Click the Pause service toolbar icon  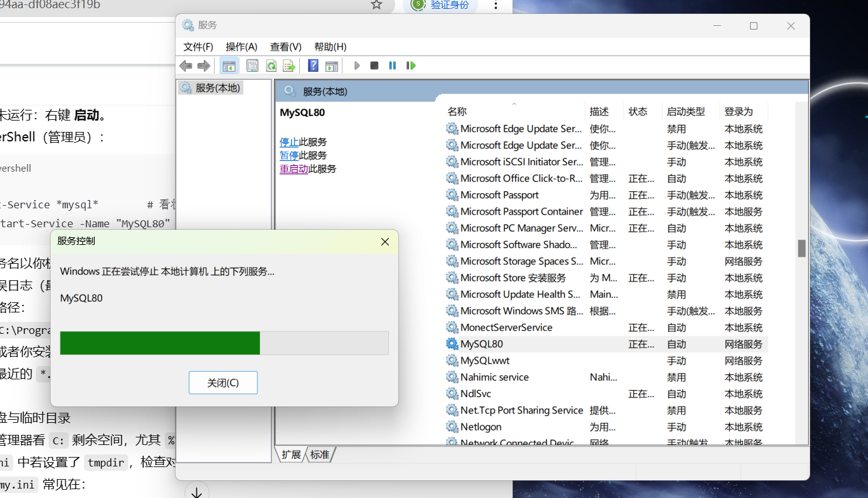point(392,65)
